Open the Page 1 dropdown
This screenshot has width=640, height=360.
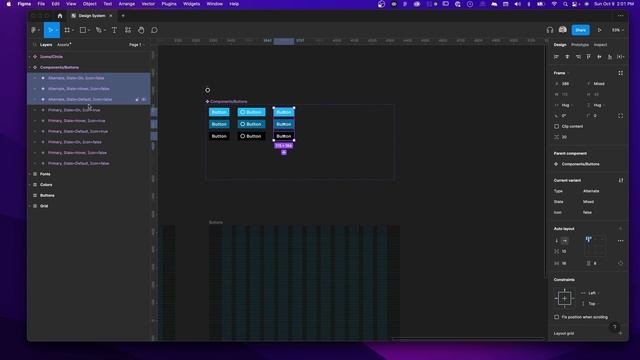pyautogui.click(x=137, y=45)
